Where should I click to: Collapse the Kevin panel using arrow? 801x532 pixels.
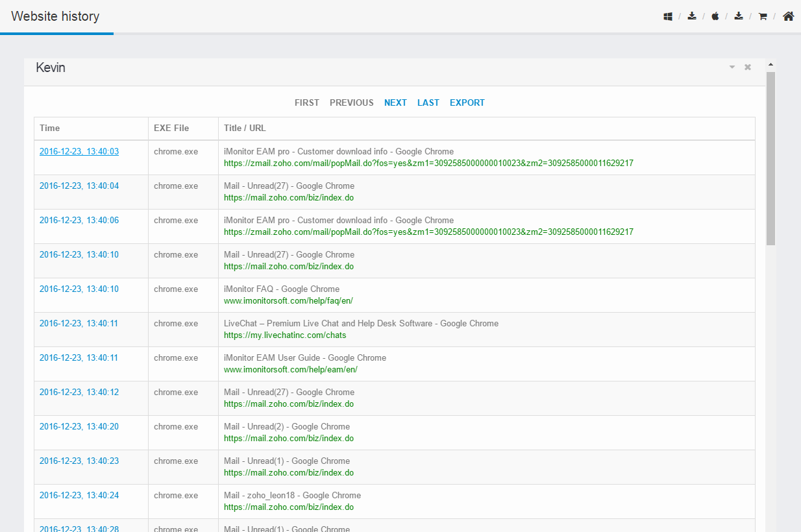click(732, 67)
